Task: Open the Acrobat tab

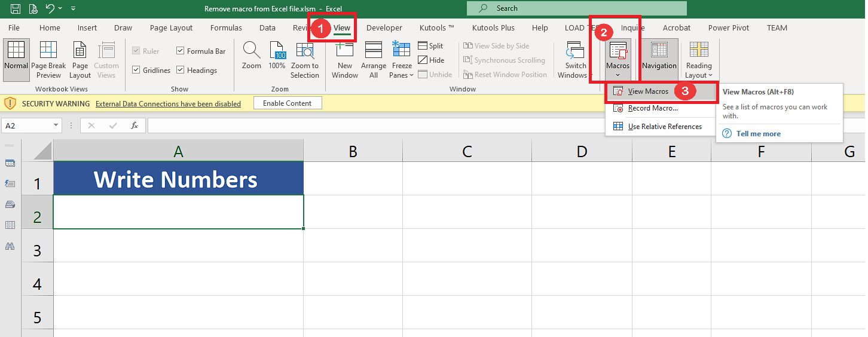Action: [677, 28]
